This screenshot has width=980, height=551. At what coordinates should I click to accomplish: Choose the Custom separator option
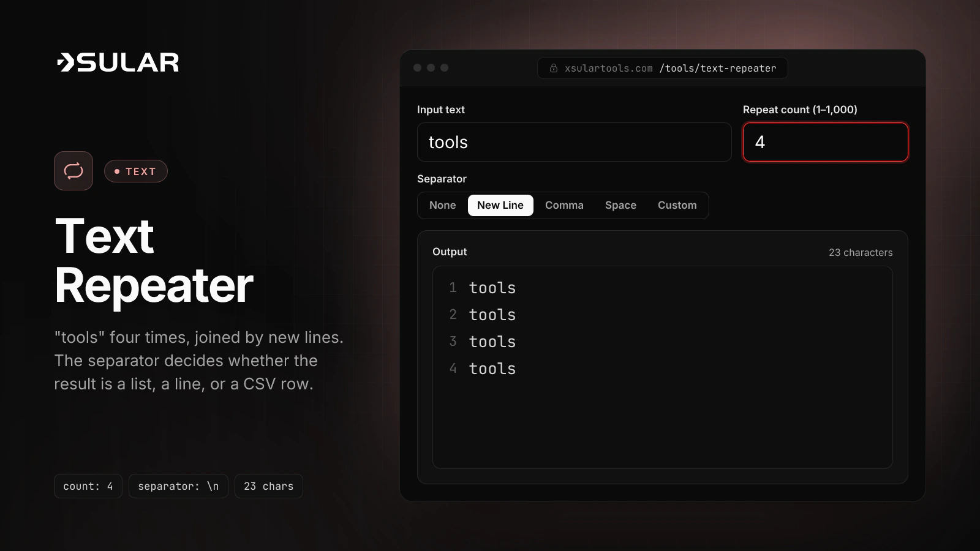[x=677, y=205]
